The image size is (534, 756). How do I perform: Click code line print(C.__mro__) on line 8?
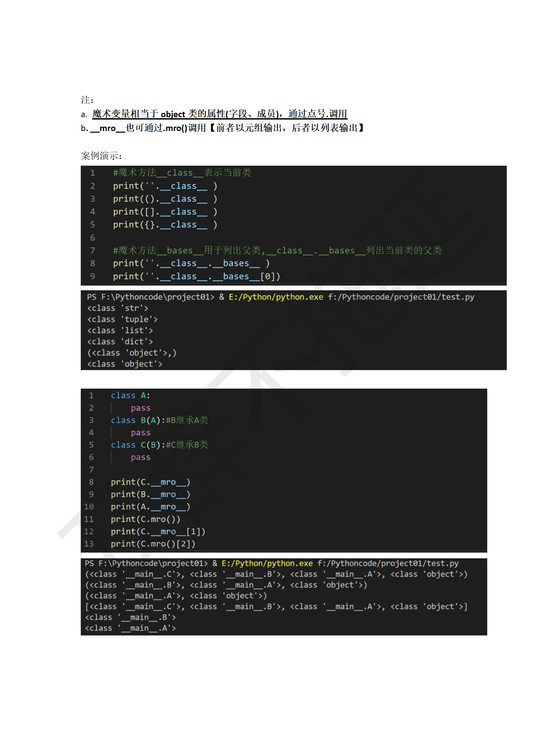[x=150, y=482]
